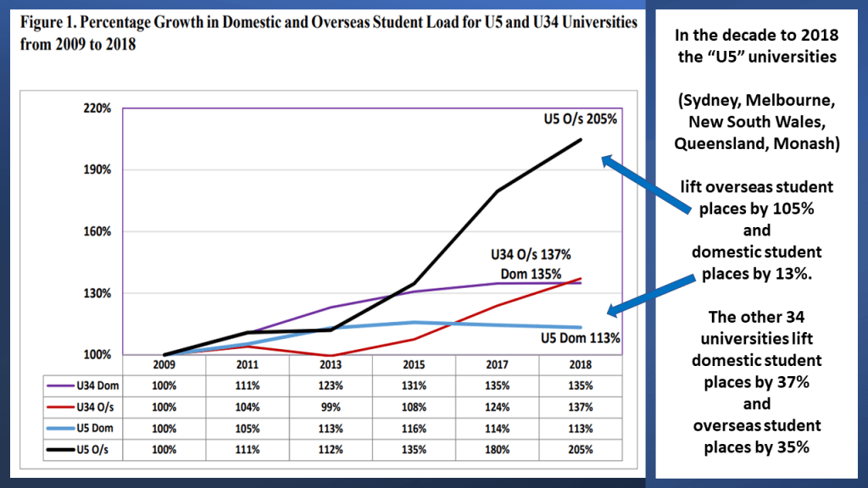Select the 'U34 O/s 137%' chart label
Image resolution: width=868 pixels, height=488 pixels.
point(527,254)
